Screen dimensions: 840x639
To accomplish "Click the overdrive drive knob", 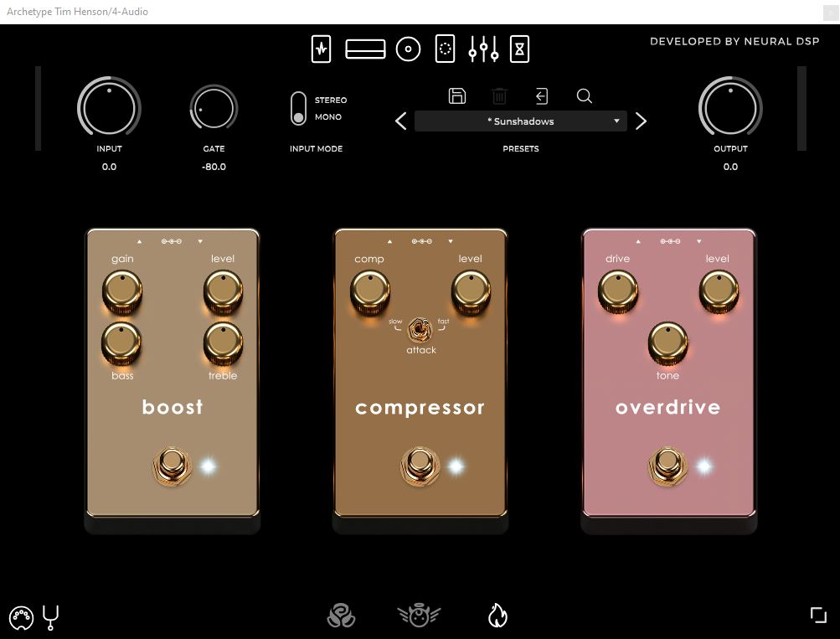I will pos(618,291).
